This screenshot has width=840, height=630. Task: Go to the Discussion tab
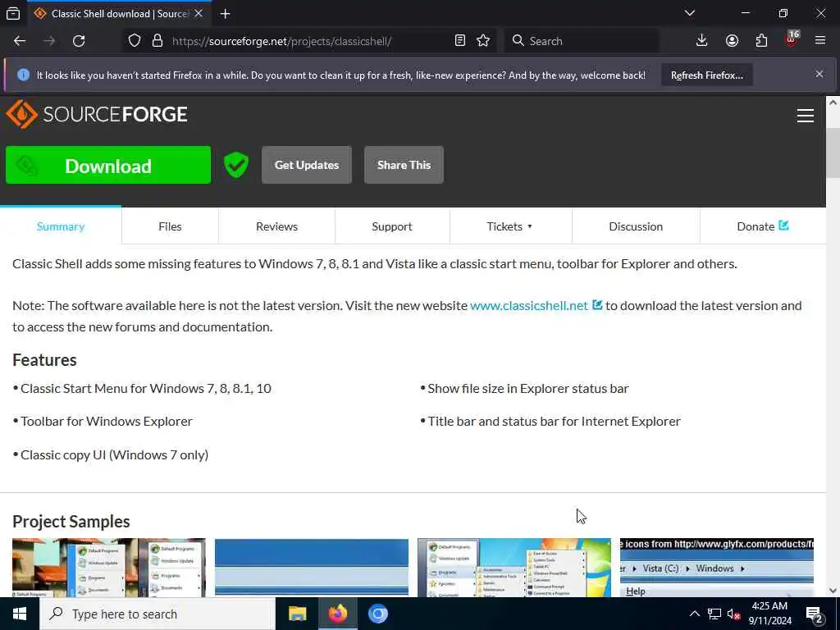(x=636, y=226)
